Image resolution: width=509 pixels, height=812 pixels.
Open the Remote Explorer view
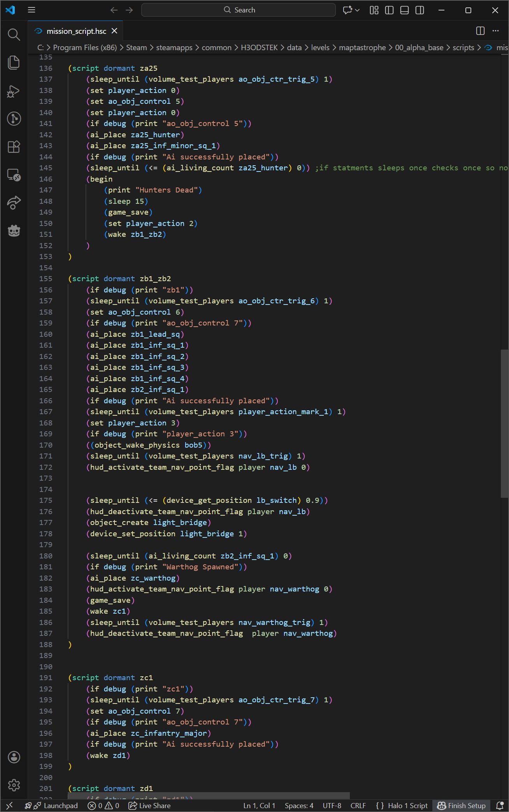pyautogui.click(x=14, y=175)
